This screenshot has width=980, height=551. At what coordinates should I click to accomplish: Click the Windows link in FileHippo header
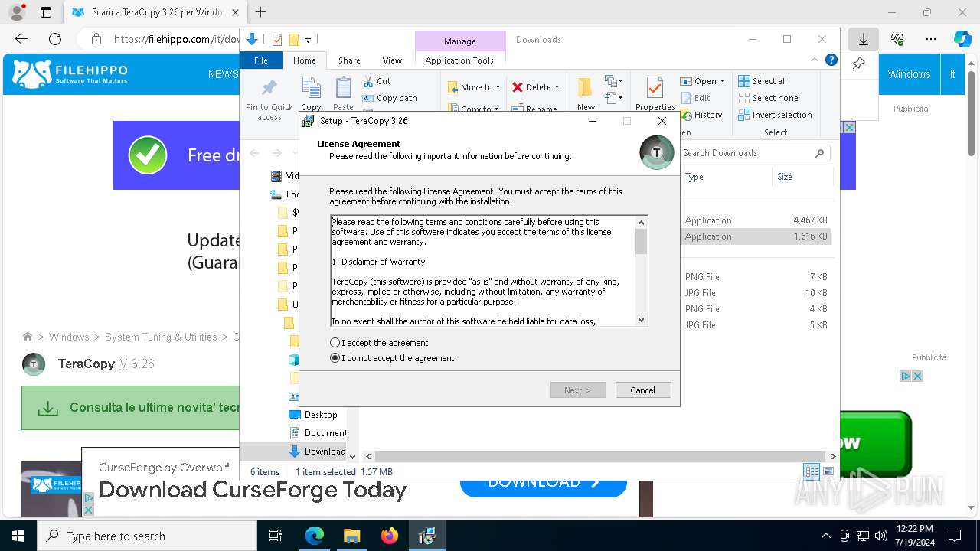(909, 74)
